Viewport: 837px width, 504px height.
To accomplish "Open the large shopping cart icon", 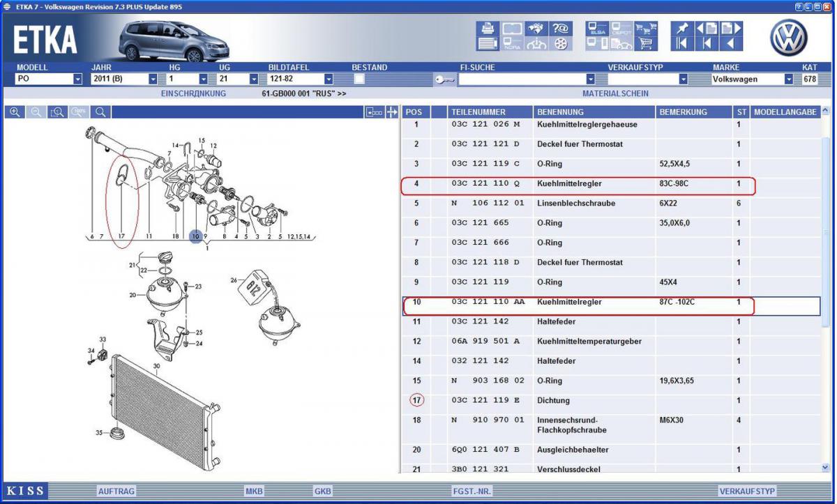I will 647,44.
